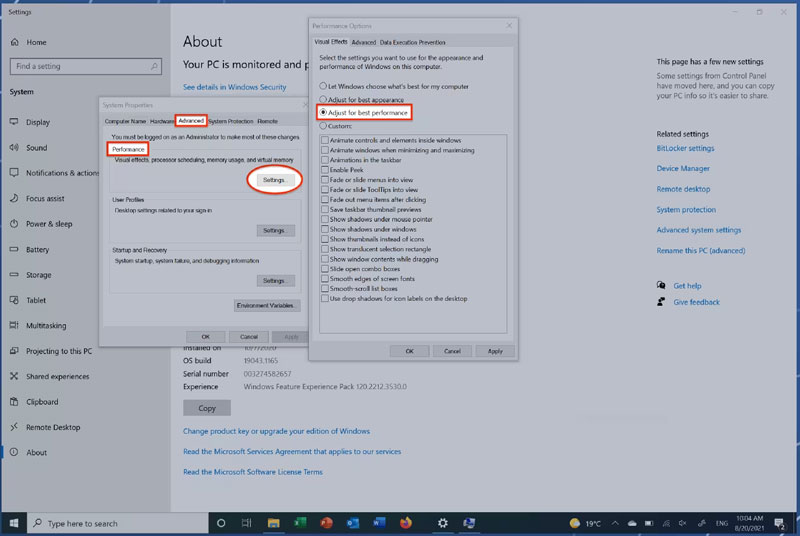Launch Outlook from taskbar

click(x=353, y=523)
